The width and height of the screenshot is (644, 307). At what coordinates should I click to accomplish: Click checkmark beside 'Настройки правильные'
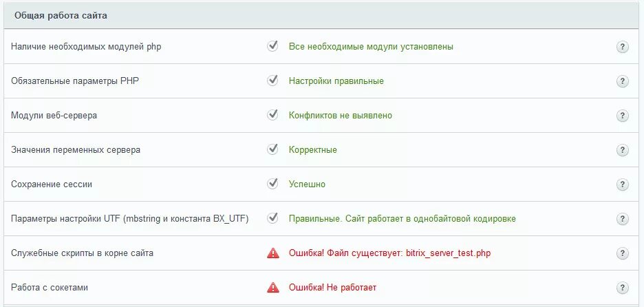click(x=272, y=80)
